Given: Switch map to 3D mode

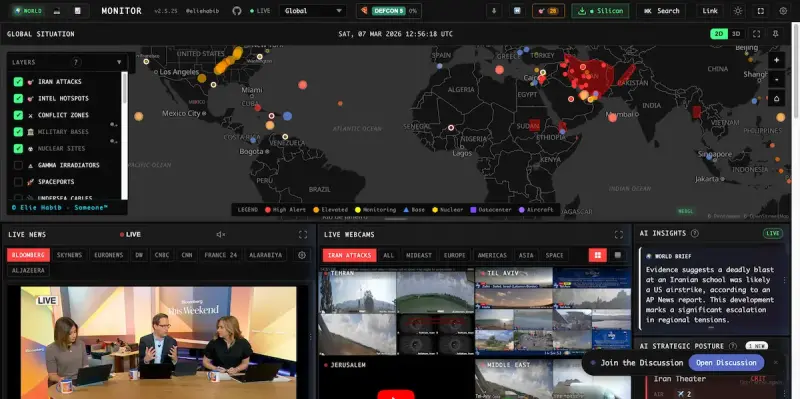Looking at the screenshot, I should point(736,34).
